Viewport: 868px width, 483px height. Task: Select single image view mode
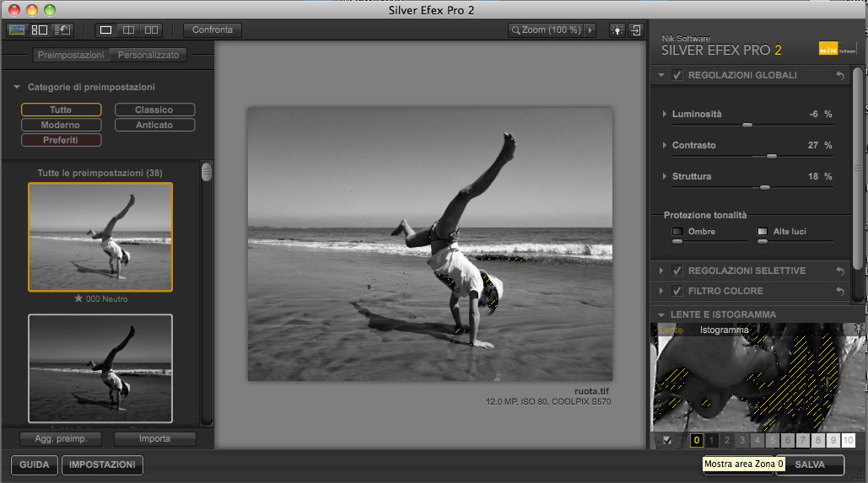click(x=105, y=30)
